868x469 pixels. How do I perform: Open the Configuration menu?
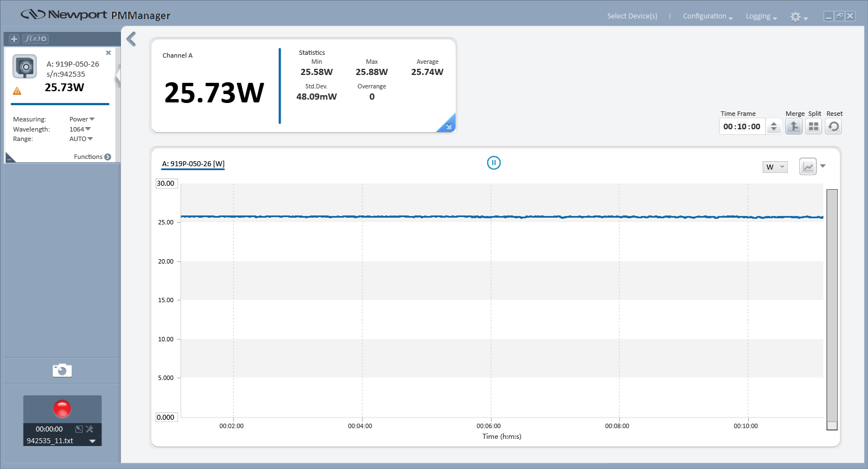(708, 16)
